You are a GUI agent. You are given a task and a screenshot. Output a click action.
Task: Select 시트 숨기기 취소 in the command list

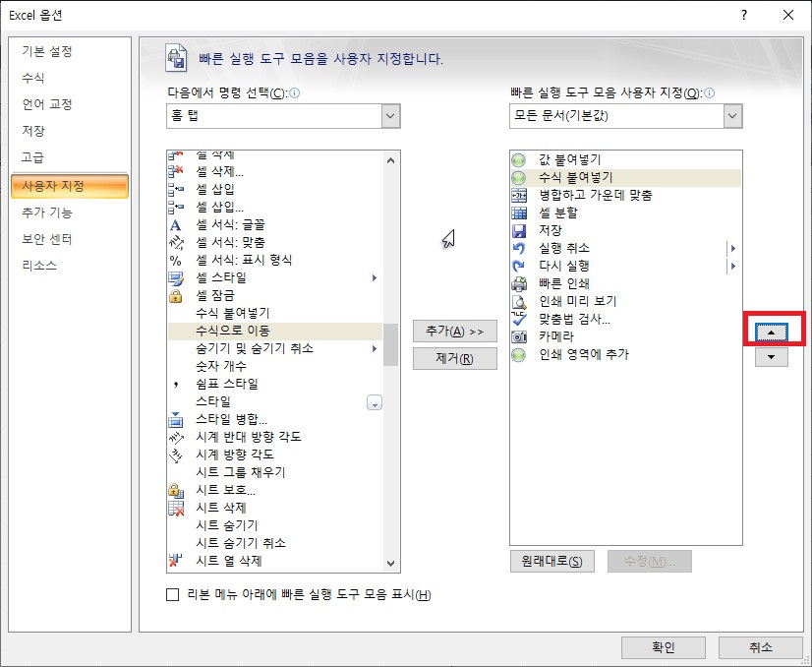click(275, 543)
